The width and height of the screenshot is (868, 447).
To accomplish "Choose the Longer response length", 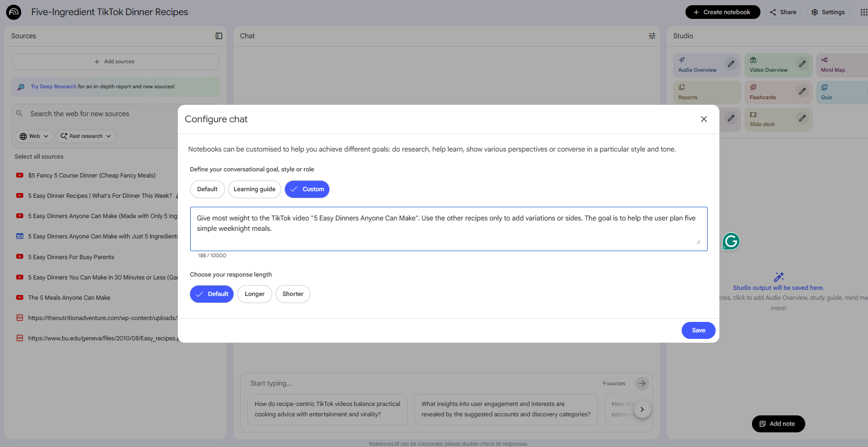I will pos(255,294).
